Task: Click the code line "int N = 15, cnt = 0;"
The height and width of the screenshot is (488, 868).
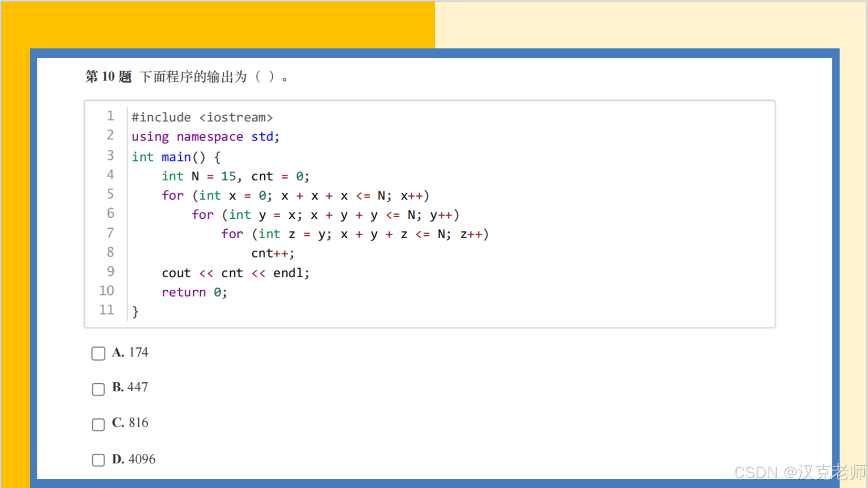Action: 235,176
